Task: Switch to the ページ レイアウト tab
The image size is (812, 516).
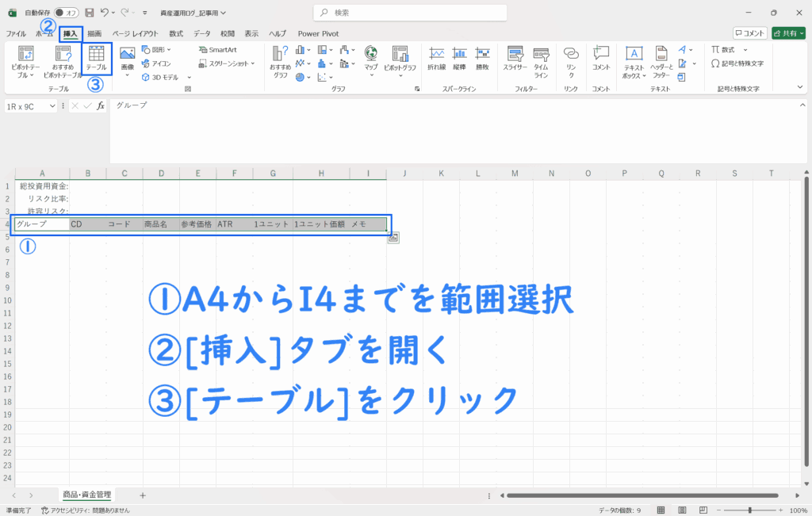Action: 135,33
